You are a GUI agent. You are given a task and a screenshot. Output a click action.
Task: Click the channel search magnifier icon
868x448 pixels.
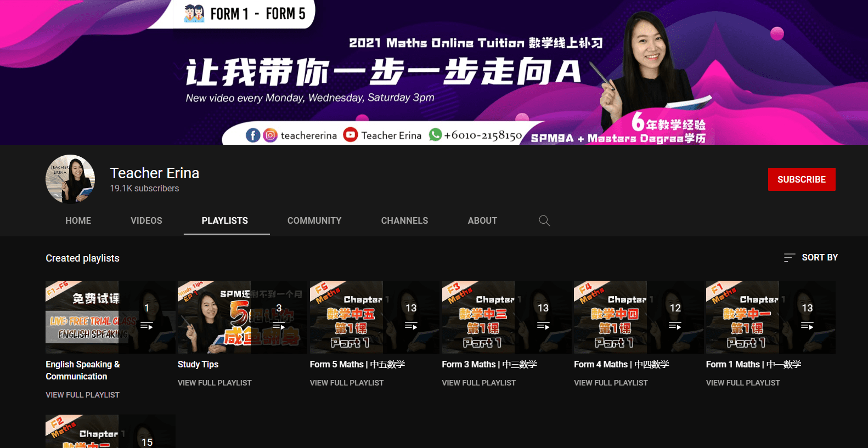(x=544, y=220)
